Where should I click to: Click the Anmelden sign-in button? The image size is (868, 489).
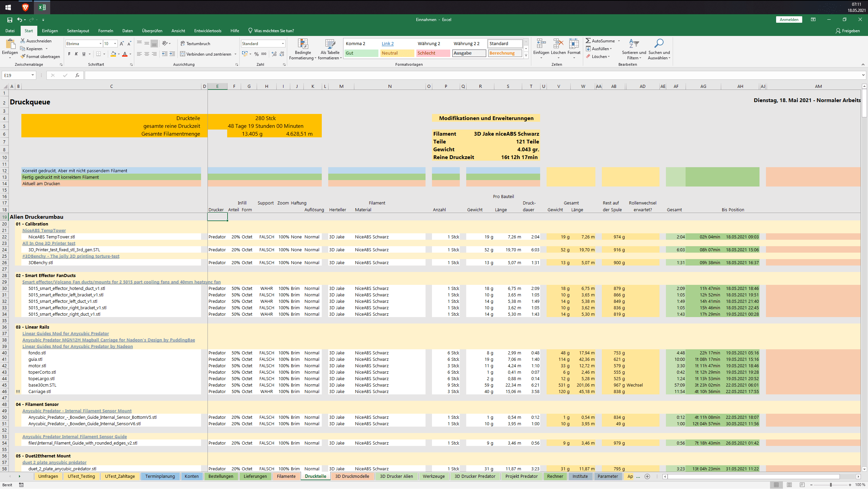pyautogui.click(x=789, y=20)
